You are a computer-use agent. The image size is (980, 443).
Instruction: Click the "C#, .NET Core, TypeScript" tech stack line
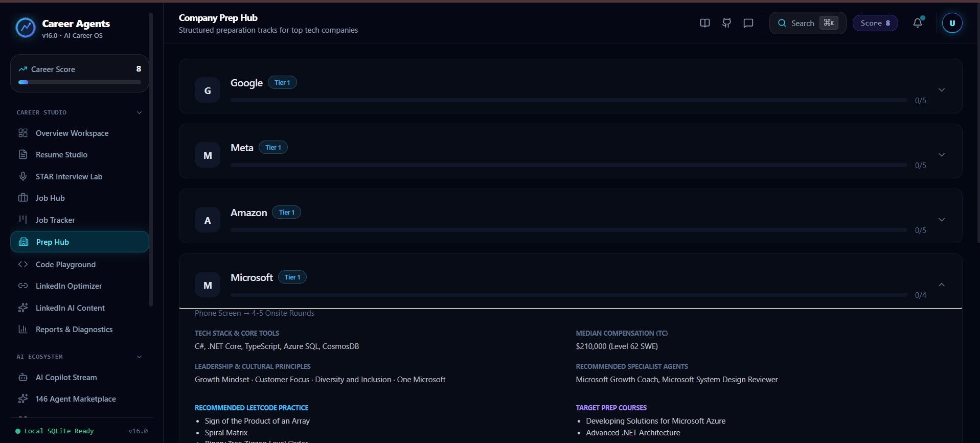click(277, 346)
